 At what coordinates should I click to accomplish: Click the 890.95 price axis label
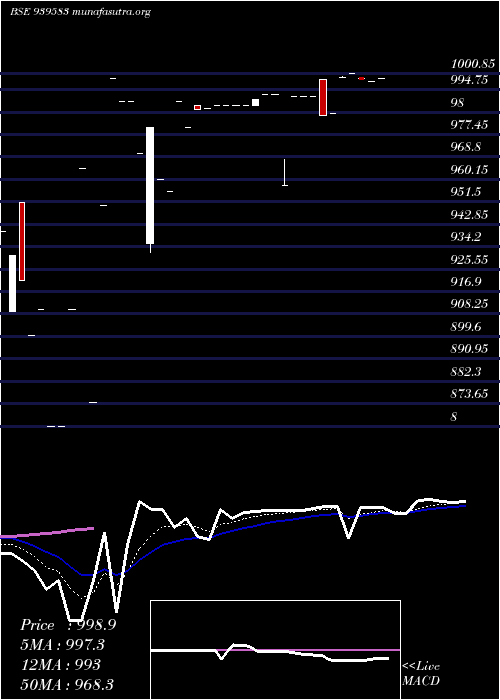point(469,349)
